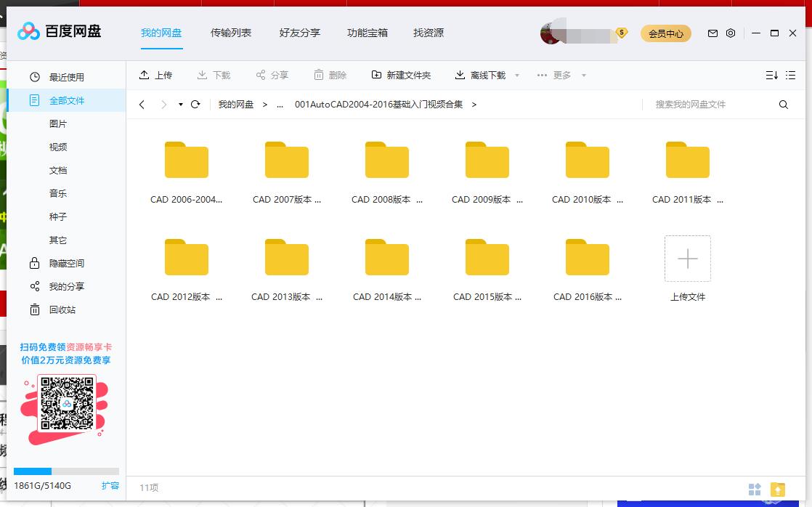Open the CAD 2010版本 folder
812x507 pixels.
point(588,160)
